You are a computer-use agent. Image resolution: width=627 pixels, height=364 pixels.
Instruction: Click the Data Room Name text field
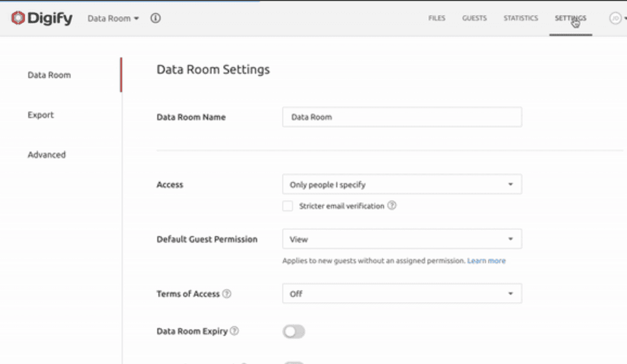(x=402, y=117)
